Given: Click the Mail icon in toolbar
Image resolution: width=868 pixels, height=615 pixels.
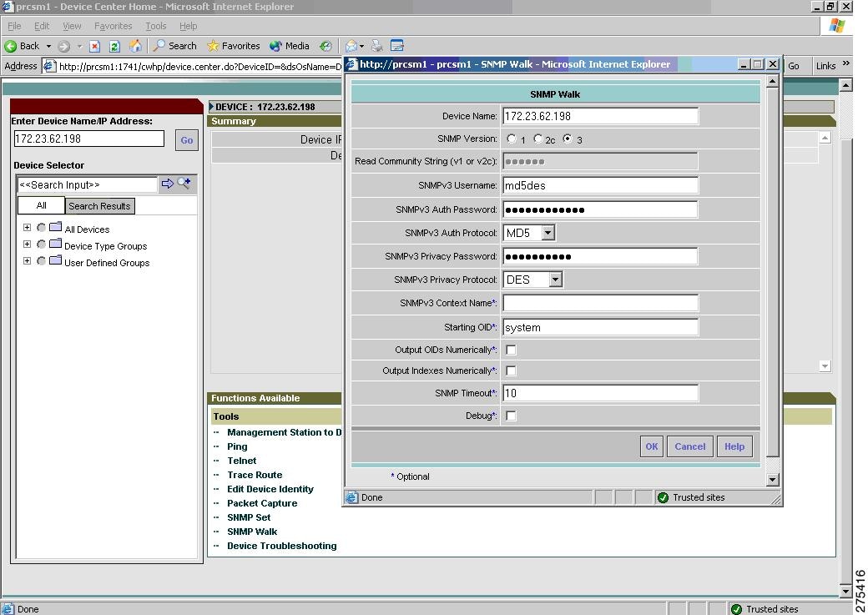Looking at the screenshot, I should 351,46.
